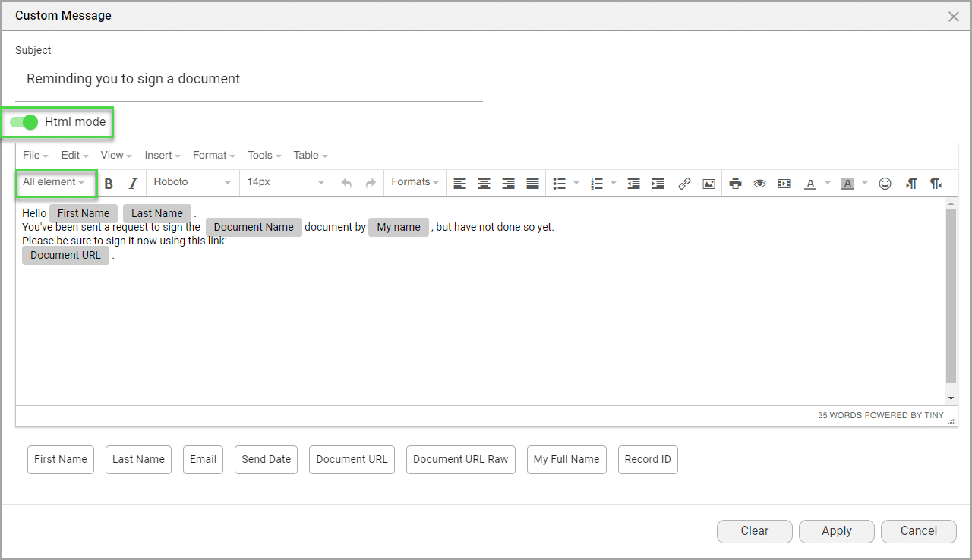Apply the bulleted list icon

tap(559, 183)
